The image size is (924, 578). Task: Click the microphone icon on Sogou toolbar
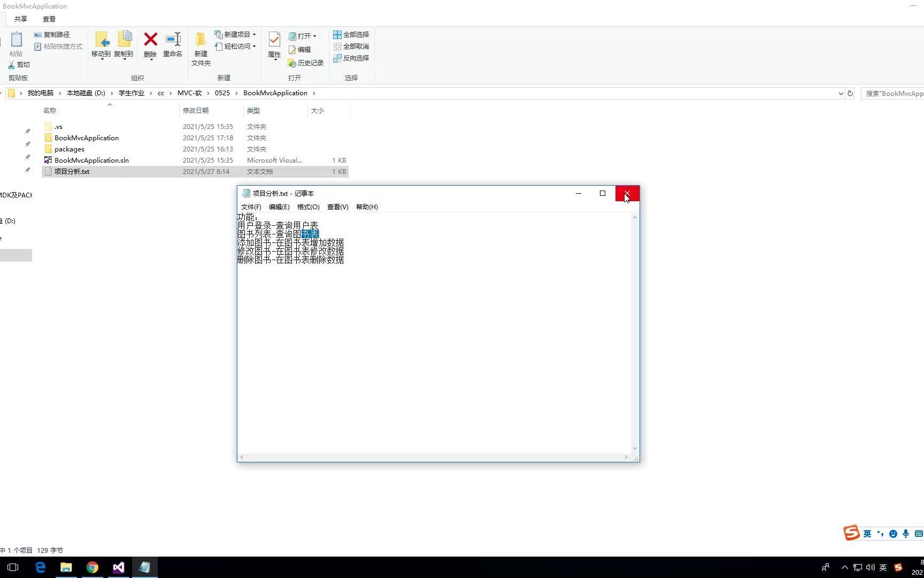[x=906, y=534]
